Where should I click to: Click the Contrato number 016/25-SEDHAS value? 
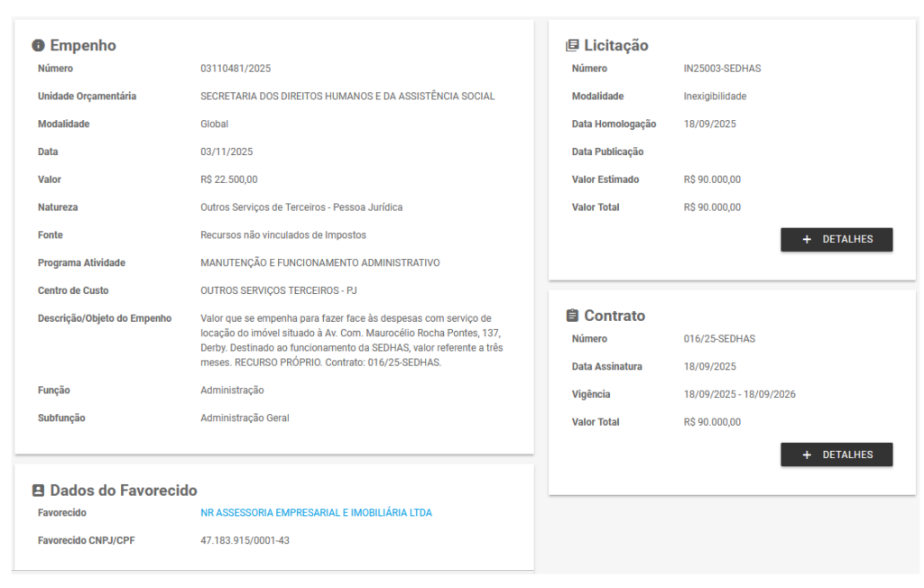pyautogui.click(x=719, y=339)
